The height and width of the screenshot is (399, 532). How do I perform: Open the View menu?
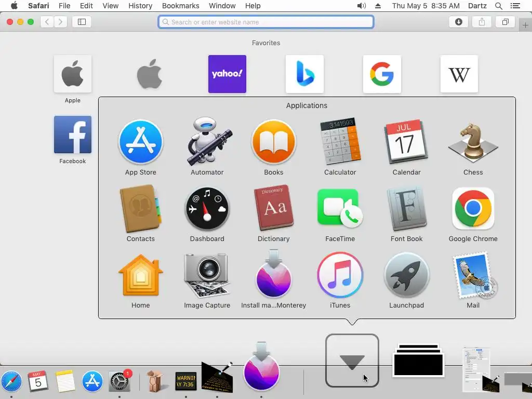point(111,6)
